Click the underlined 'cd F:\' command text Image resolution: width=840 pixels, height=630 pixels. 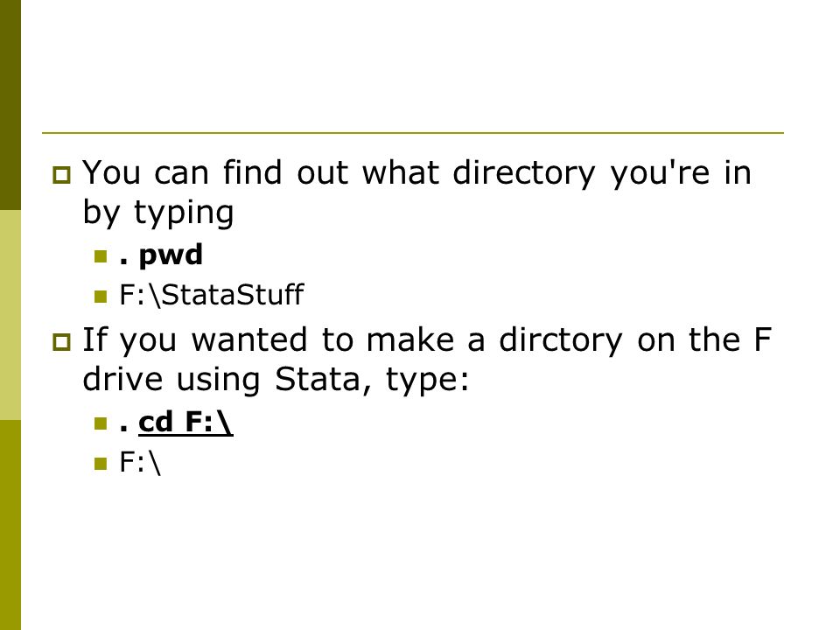(x=185, y=423)
